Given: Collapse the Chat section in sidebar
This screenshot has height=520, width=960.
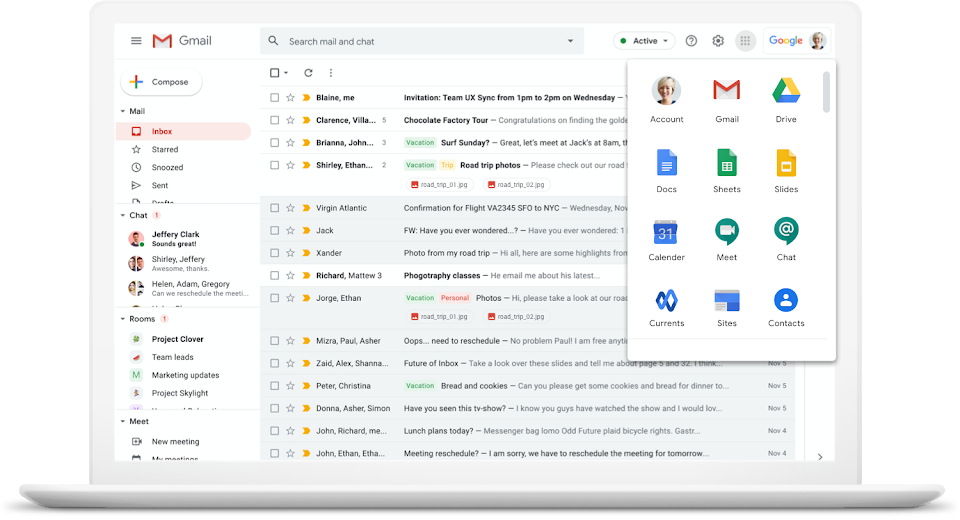Looking at the screenshot, I should 123,215.
